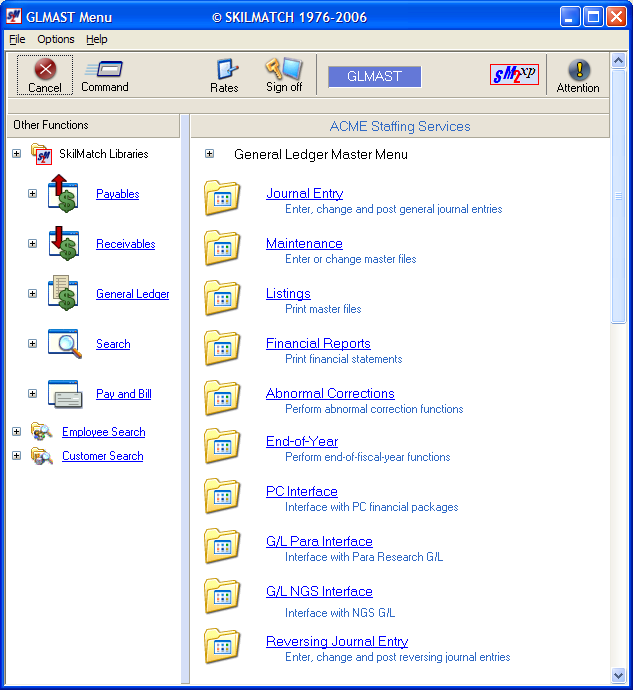Open the Journal Entry folder icon
This screenshot has height=690, width=633.
point(222,198)
